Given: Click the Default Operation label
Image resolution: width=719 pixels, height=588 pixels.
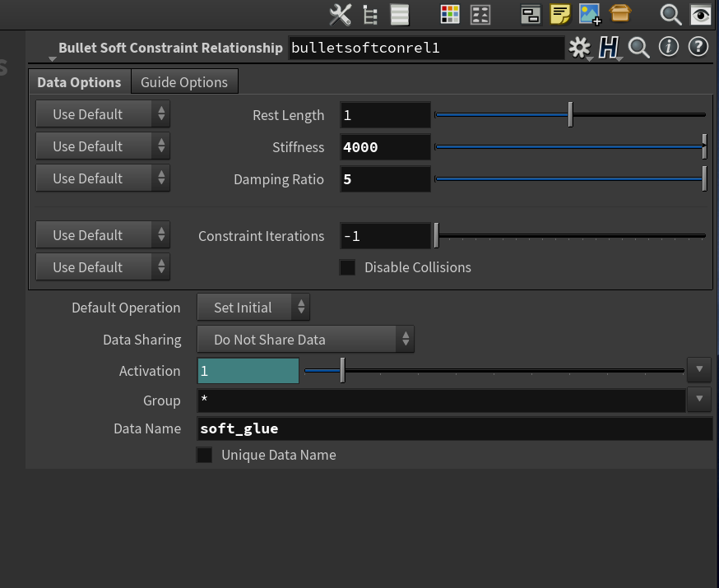Looking at the screenshot, I should pyautogui.click(x=126, y=308).
